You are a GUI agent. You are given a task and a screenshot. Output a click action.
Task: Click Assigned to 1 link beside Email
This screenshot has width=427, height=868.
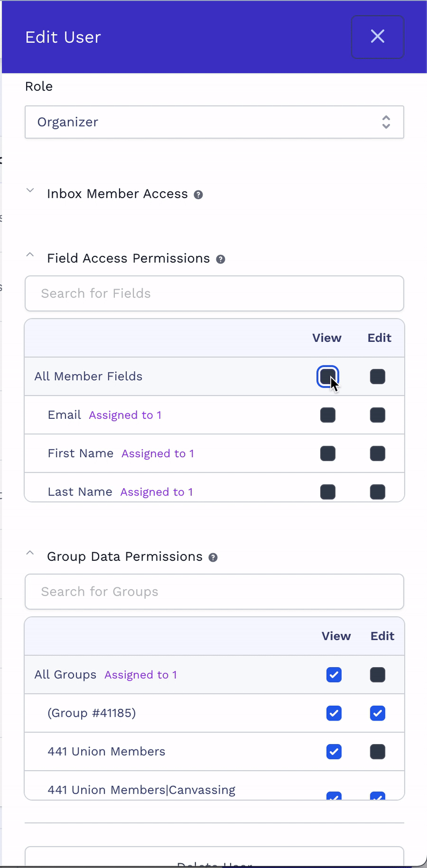click(125, 416)
